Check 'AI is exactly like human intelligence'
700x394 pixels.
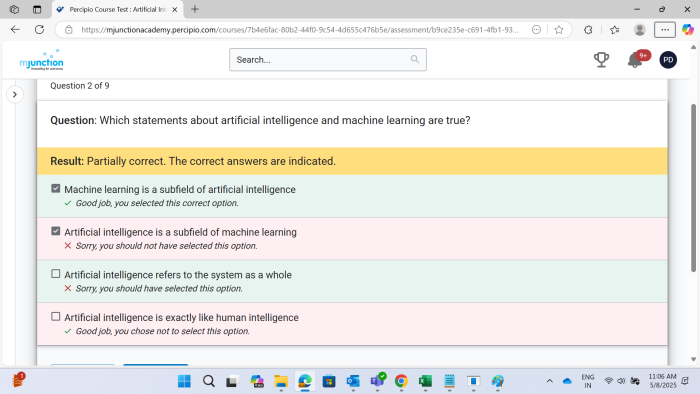(55, 316)
